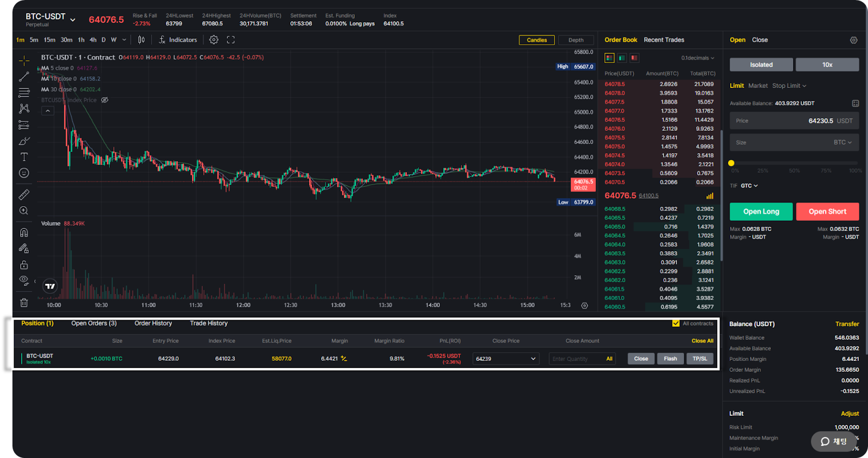The width and height of the screenshot is (868, 458).
Task: Toggle magnet mode for drawings
Action: [24, 232]
